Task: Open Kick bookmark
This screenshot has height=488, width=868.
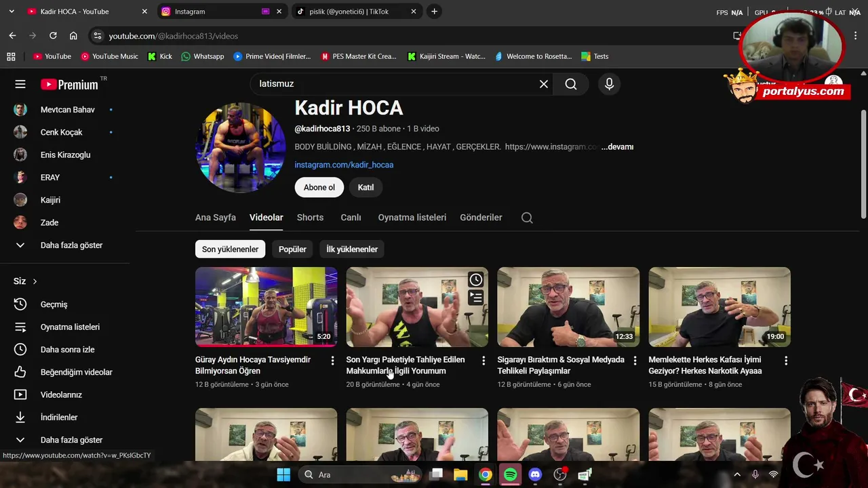Action: pos(160,56)
